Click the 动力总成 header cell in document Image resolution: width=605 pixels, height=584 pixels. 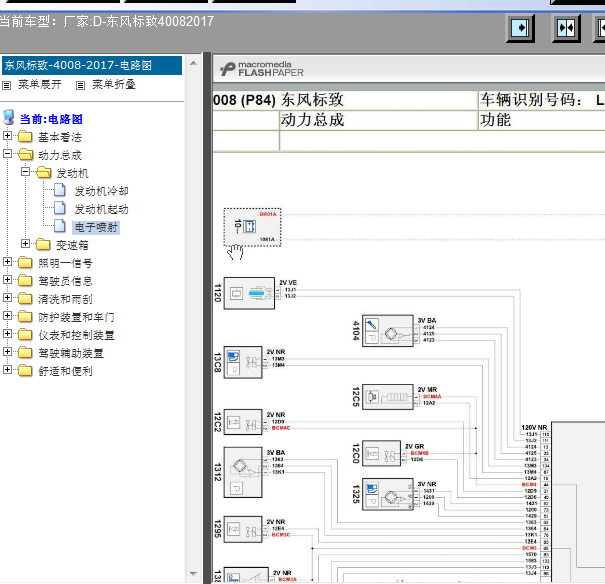[x=379, y=120]
